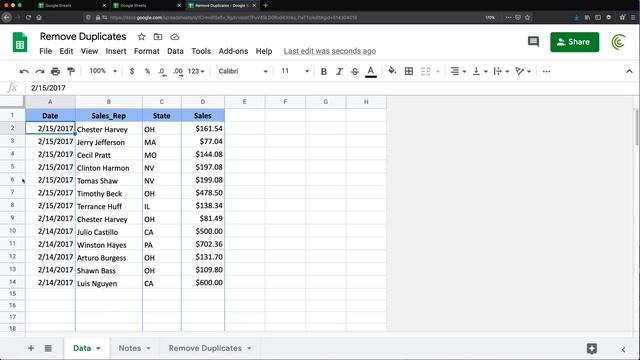Open the Help menu

264,51
